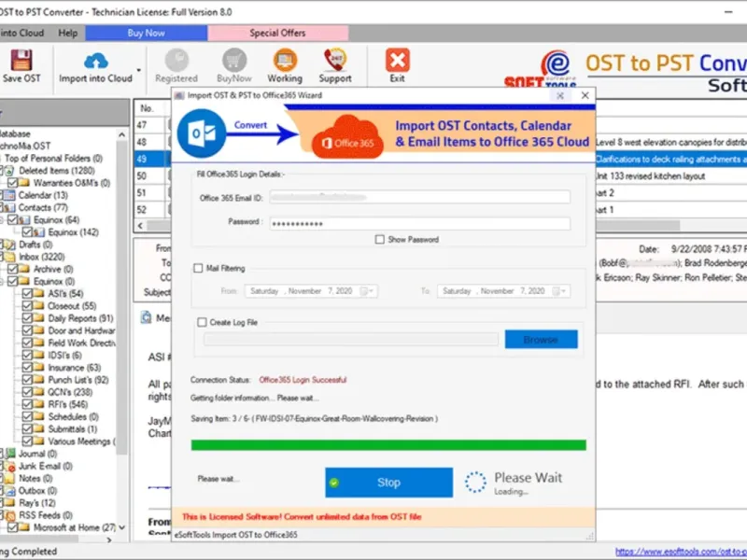Toggle the Equinox (64) contacts checkbox
The width and height of the screenshot is (747, 560).
coord(12,220)
